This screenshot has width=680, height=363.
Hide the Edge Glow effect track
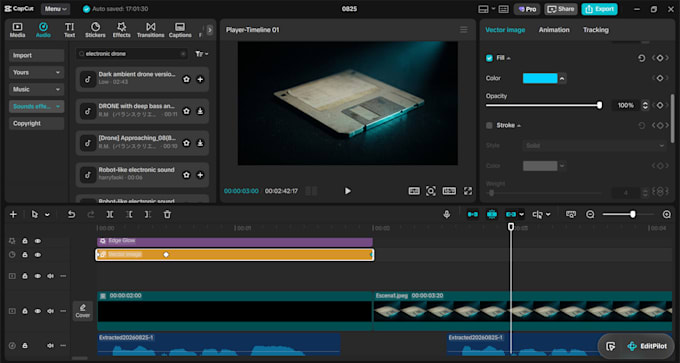tap(38, 241)
